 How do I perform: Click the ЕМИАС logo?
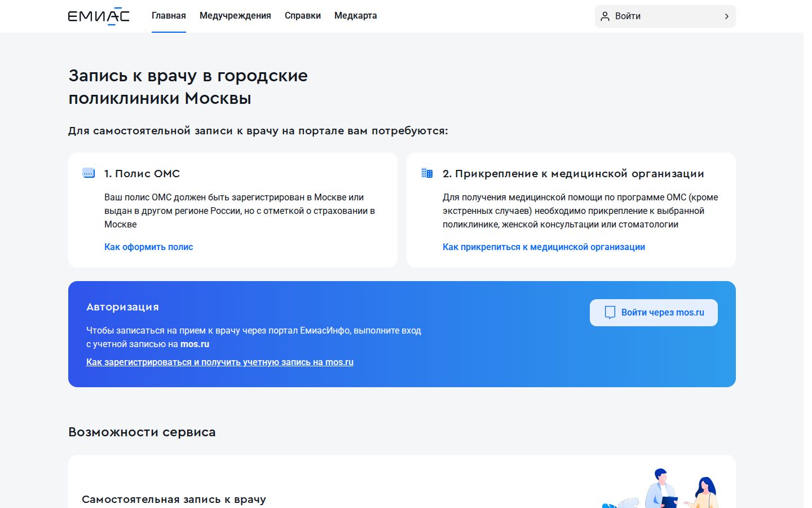point(99,16)
